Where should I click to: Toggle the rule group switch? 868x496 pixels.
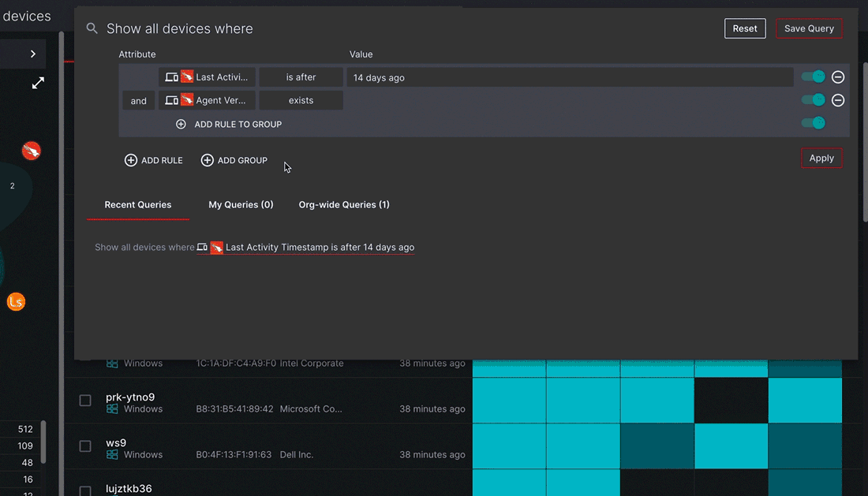pyautogui.click(x=814, y=123)
